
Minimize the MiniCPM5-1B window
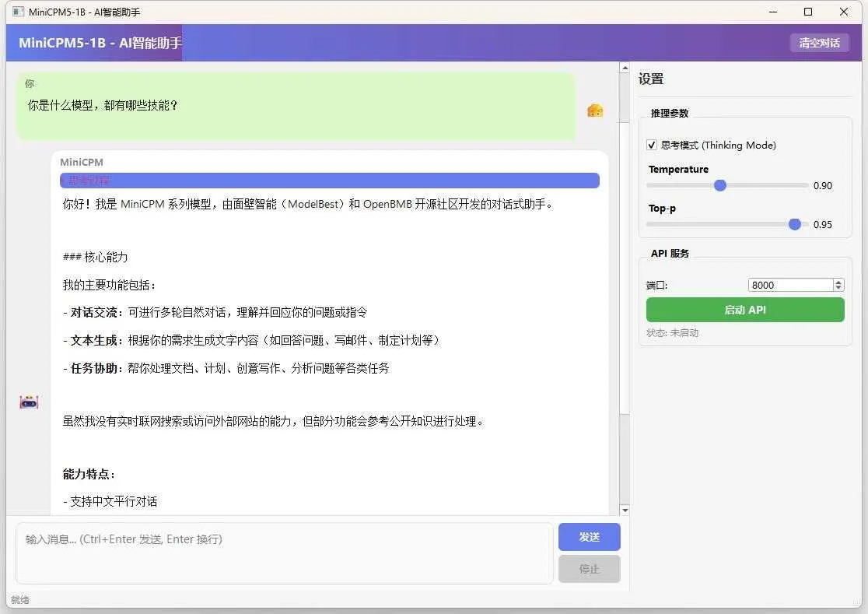tap(773, 12)
